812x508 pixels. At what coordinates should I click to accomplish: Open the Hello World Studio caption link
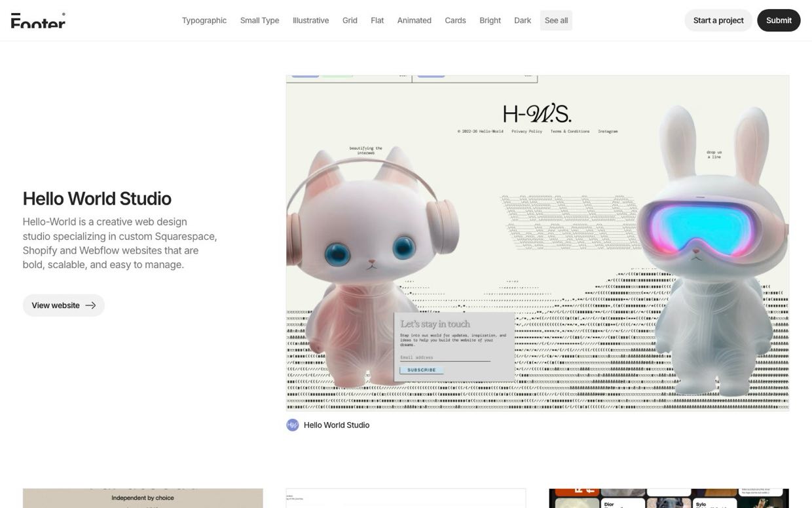pyautogui.click(x=337, y=425)
